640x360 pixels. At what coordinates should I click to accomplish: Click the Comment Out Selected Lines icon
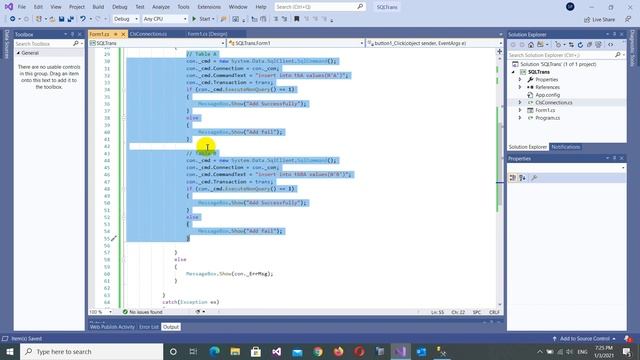tap(276, 19)
